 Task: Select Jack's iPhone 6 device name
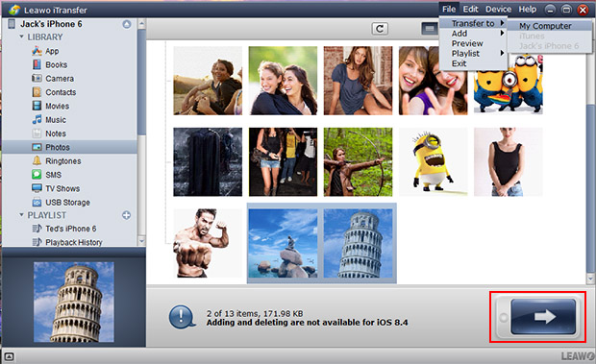(51, 24)
